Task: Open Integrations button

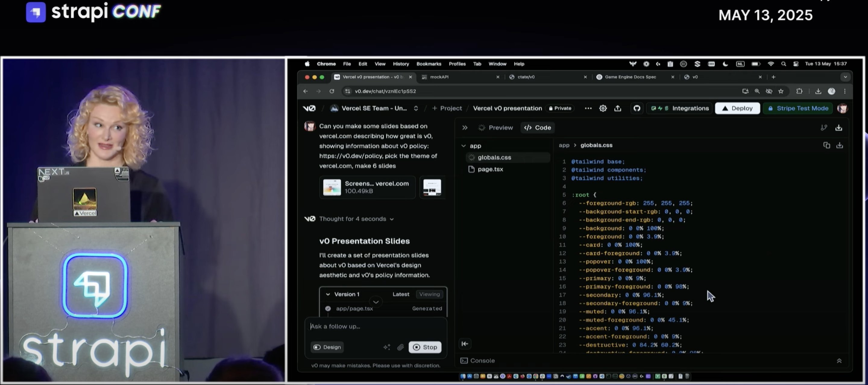Action: point(680,108)
